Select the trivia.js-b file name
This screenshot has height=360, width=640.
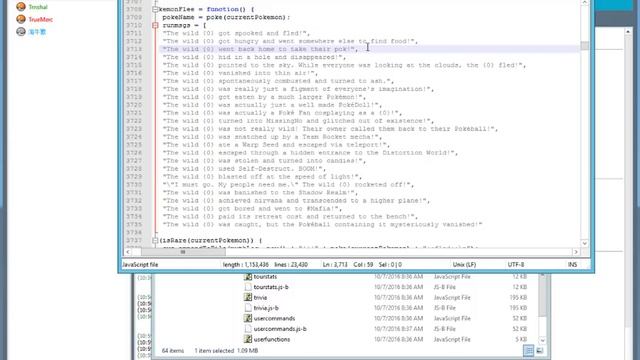point(266,308)
